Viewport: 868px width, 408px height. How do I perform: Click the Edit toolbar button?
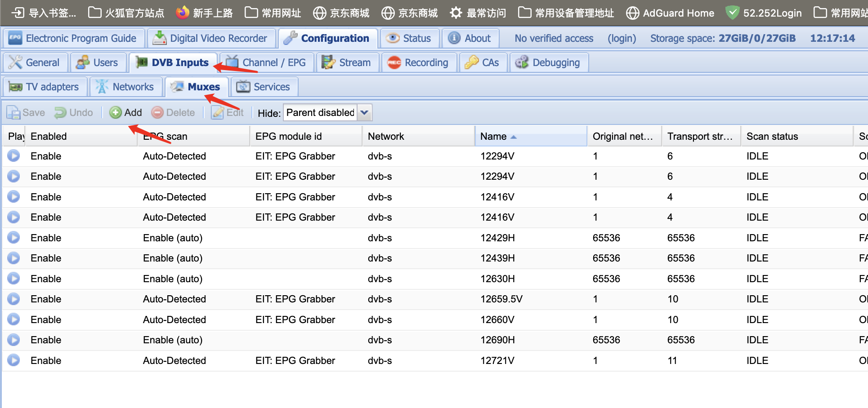coord(228,113)
